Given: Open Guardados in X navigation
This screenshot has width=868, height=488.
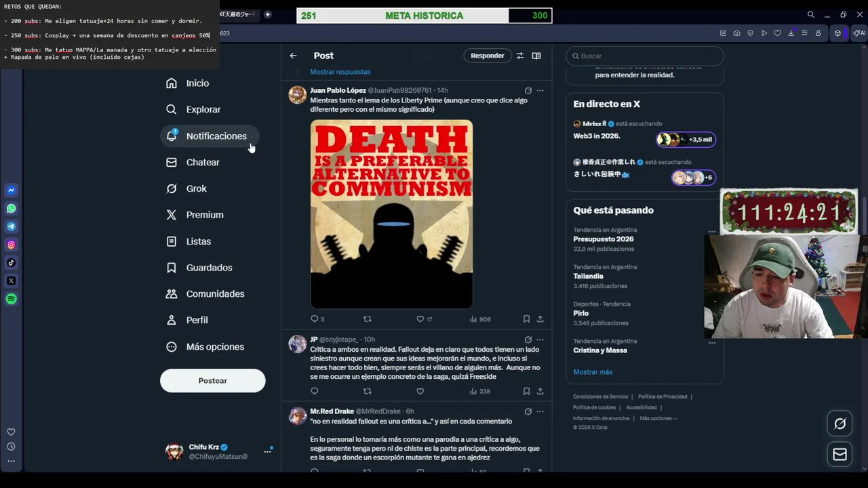Looking at the screenshot, I should 199,267.
